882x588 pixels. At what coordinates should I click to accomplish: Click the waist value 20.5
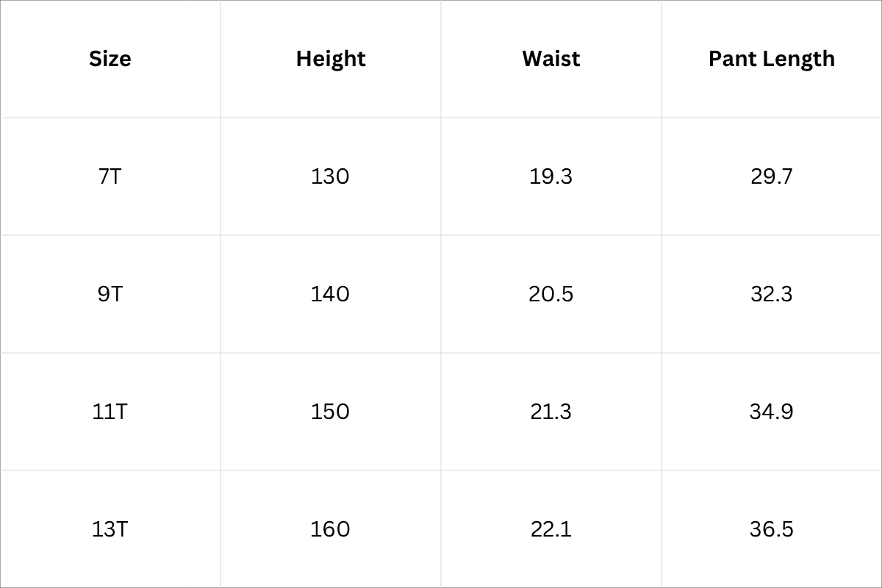pos(551,294)
